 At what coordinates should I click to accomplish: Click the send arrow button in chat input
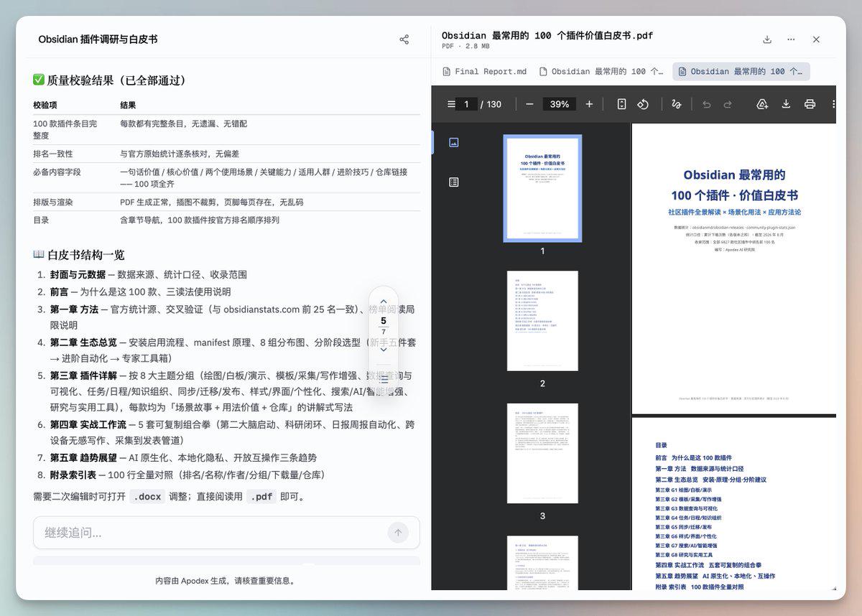click(398, 533)
